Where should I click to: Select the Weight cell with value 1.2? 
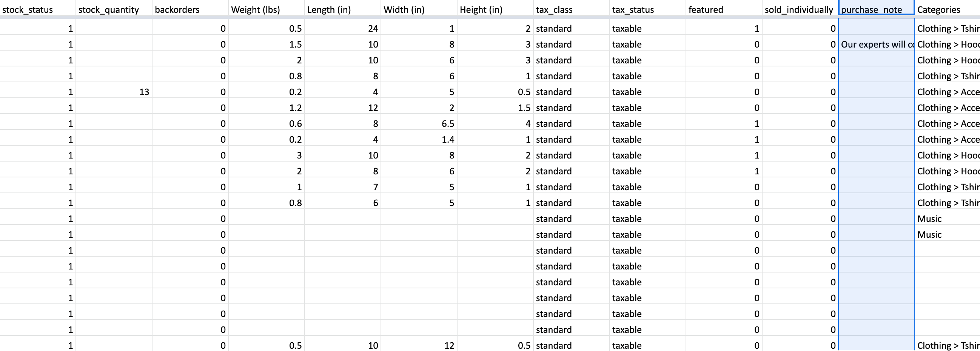click(266, 108)
